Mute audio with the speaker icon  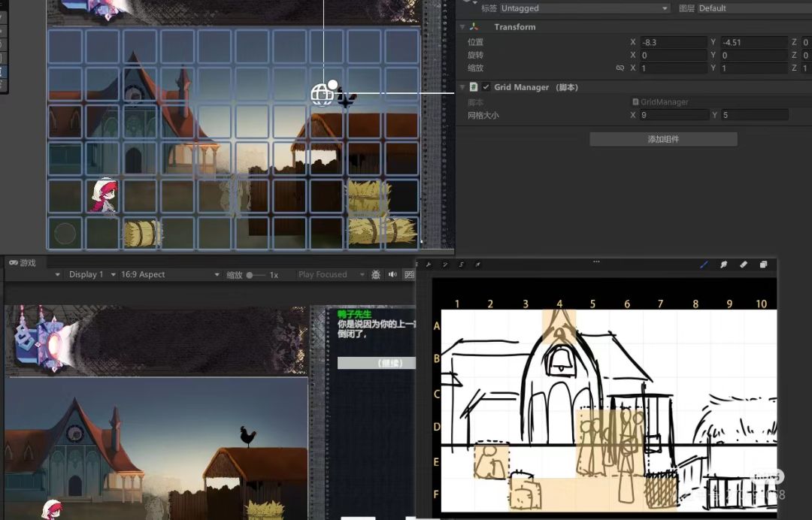pyautogui.click(x=392, y=275)
